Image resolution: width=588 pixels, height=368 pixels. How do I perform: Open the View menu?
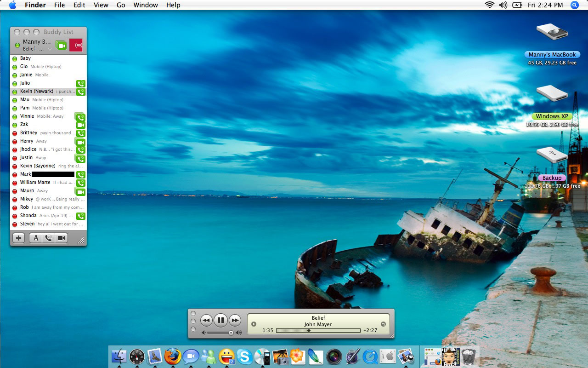101,5
